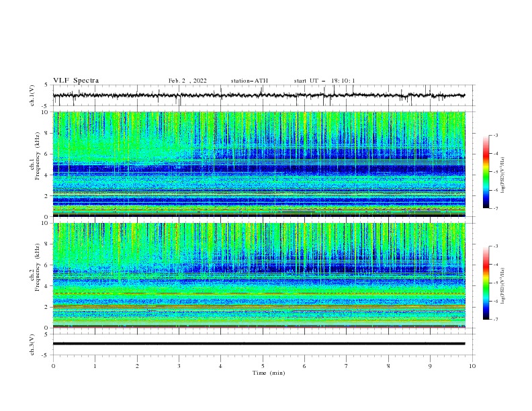Viewport: 532px width, 411px height.
Task: Click the "7" tick label on the time axis
Action: (x=347, y=366)
